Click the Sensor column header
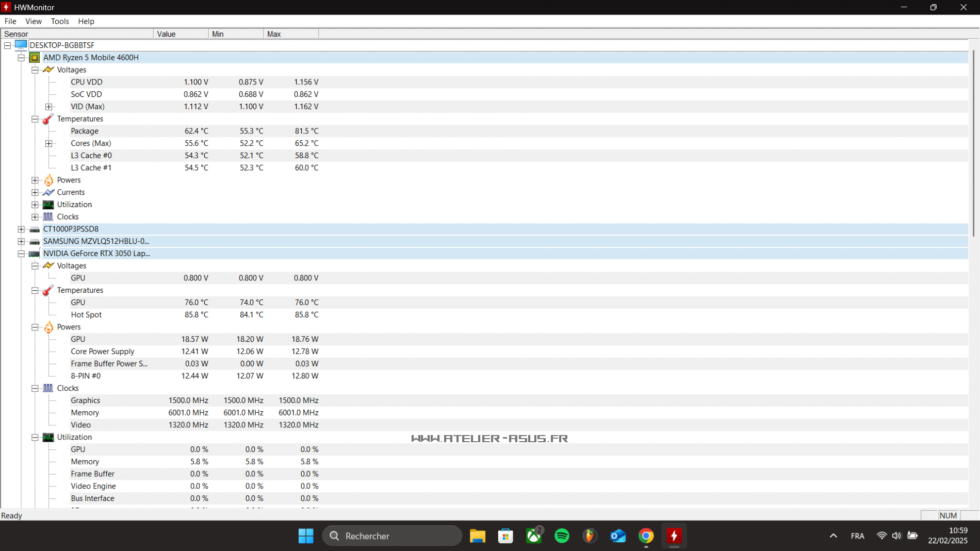980x551 pixels. pyautogui.click(x=77, y=34)
